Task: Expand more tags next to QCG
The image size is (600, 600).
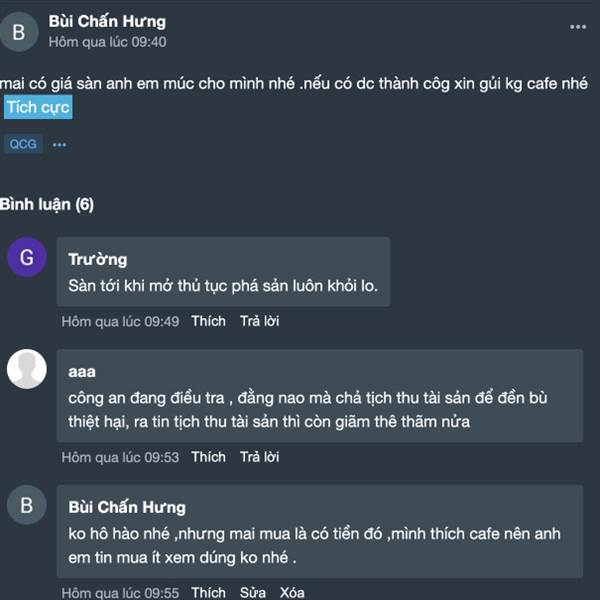Action: tap(59, 145)
